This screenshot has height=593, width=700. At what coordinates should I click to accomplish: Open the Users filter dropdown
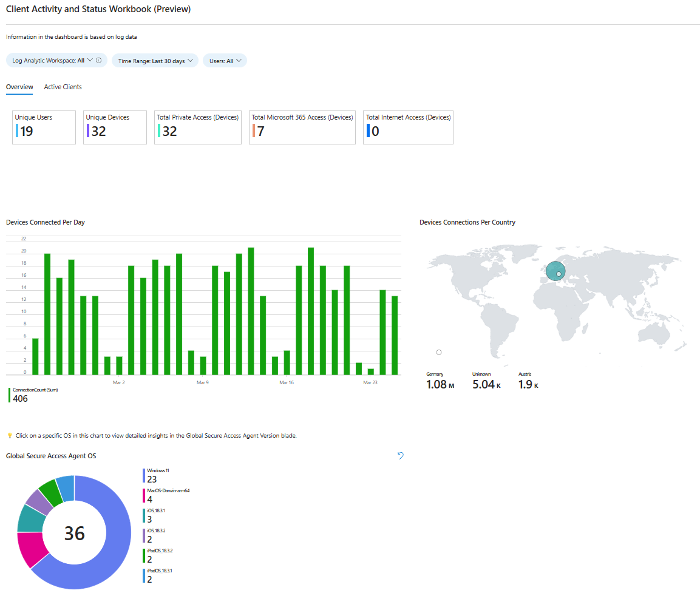point(225,60)
